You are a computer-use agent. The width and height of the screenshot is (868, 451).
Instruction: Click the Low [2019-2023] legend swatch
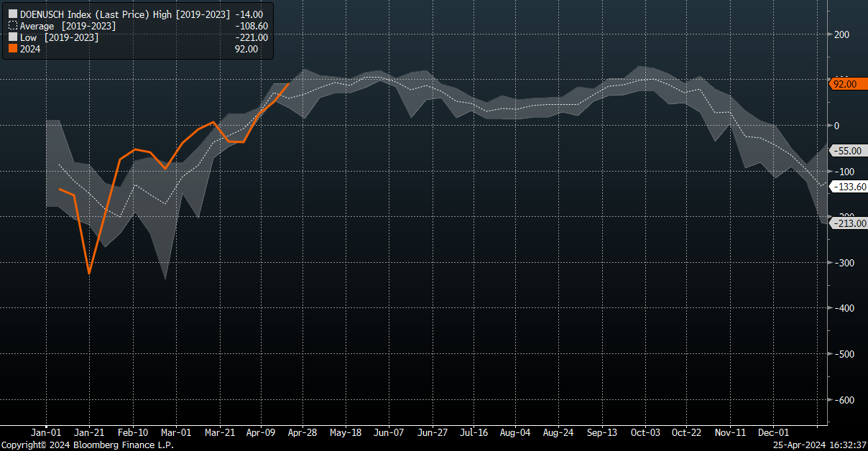coord(13,37)
